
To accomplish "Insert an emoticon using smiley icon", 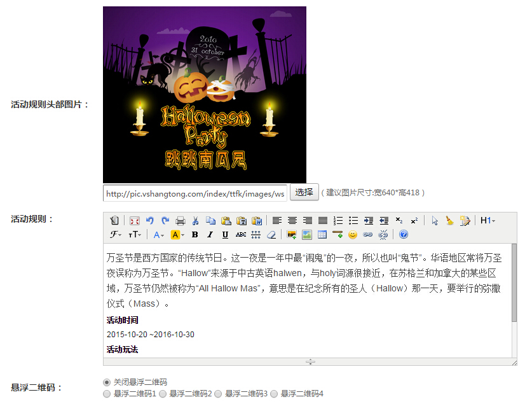I will (x=353, y=235).
